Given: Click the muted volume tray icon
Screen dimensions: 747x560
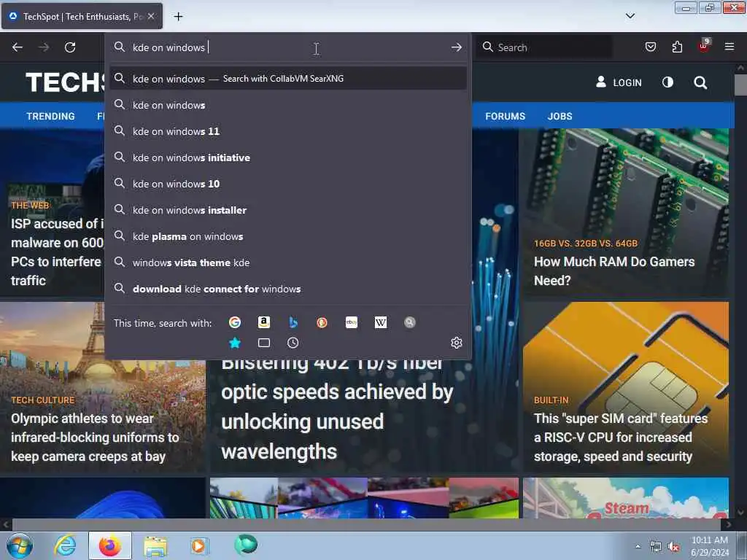Looking at the screenshot, I should [673, 547].
